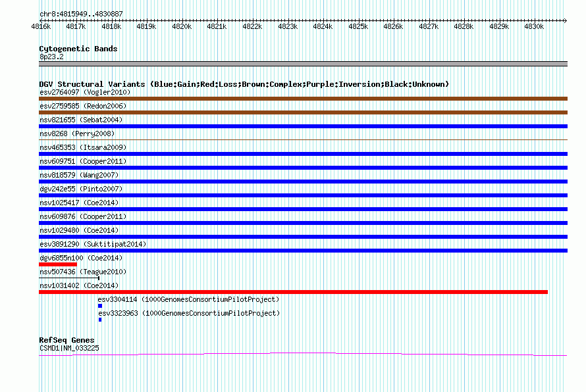Screen dimensions: 586x392
Task: Click the small blue esv3304114 variant marker
Action: tap(100, 306)
